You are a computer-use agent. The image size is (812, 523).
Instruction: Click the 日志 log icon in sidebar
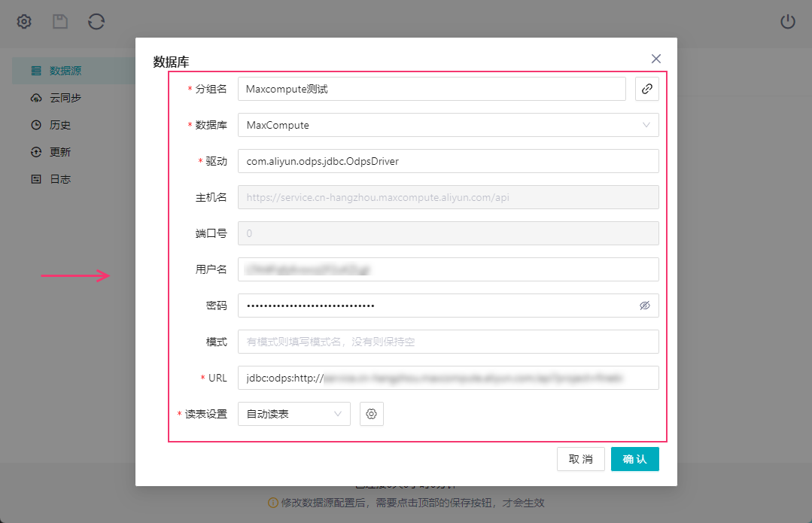35,179
